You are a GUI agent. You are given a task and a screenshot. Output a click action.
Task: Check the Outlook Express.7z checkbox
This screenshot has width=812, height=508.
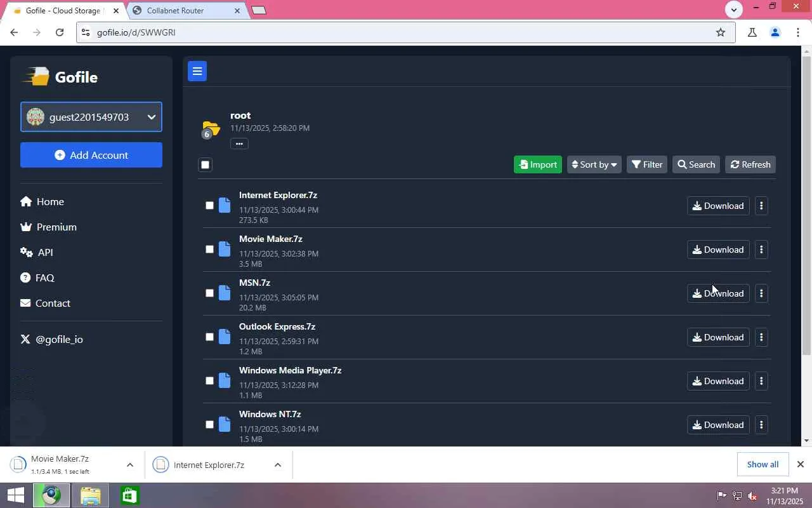(x=209, y=337)
